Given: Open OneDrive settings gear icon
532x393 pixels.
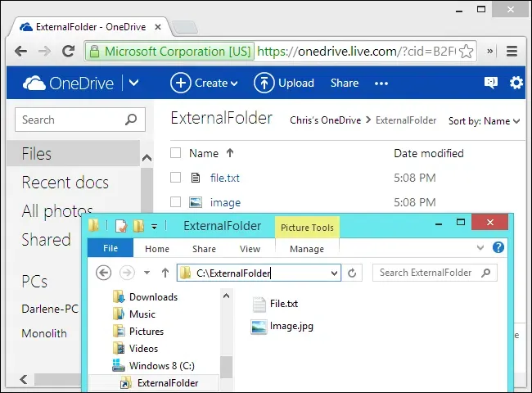Looking at the screenshot, I should pyautogui.click(x=516, y=83).
